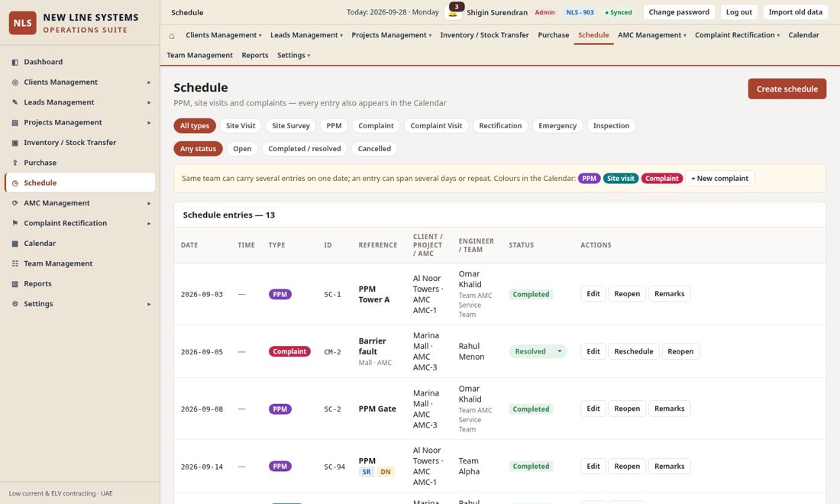This screenshot has width=840, height=504.
Task: Expand Clients Management arrow in sidebar
Action: click(x=149, y=82)
